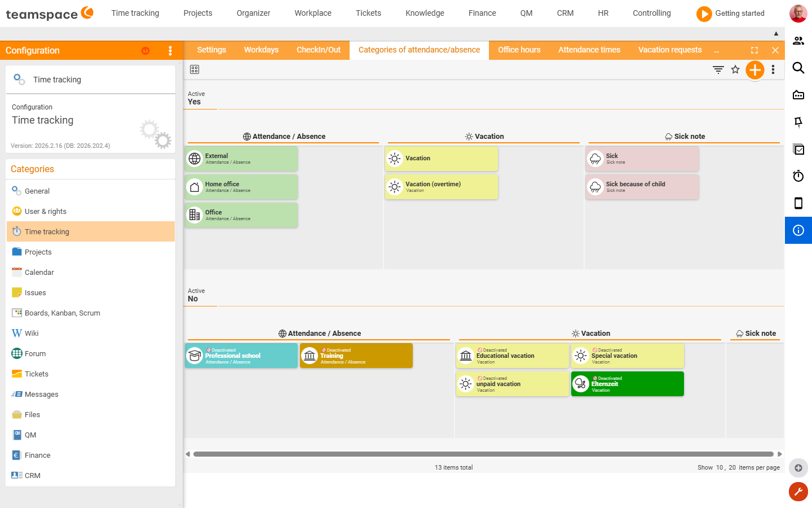The width and height of the screenshot is (812, 508).
Task: Open the deactivated Training card
Action: click(x=356, y=356)
